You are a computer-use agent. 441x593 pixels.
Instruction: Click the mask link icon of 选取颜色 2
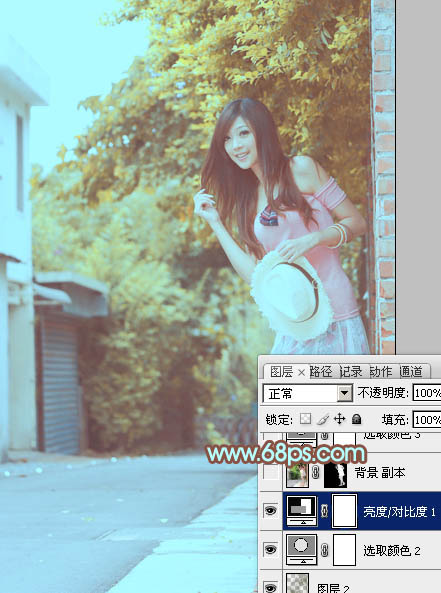[x=324, y=550]
